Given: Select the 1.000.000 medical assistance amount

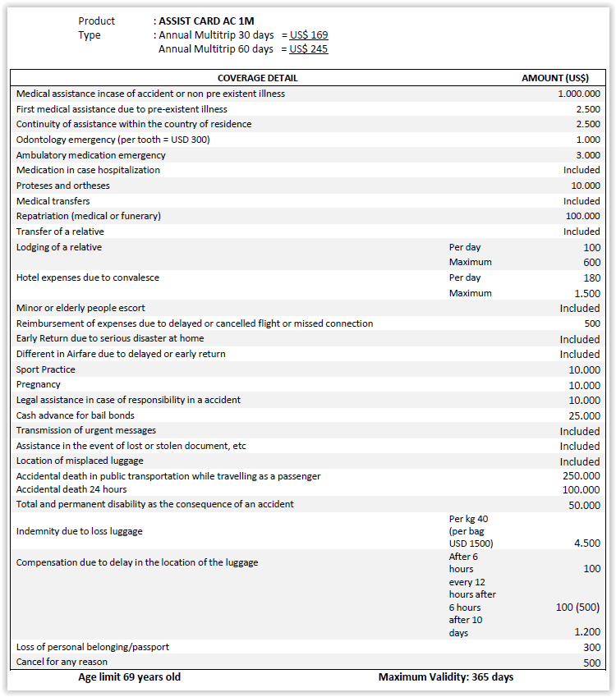Looking at the screenshot, I should coord(579,94).
